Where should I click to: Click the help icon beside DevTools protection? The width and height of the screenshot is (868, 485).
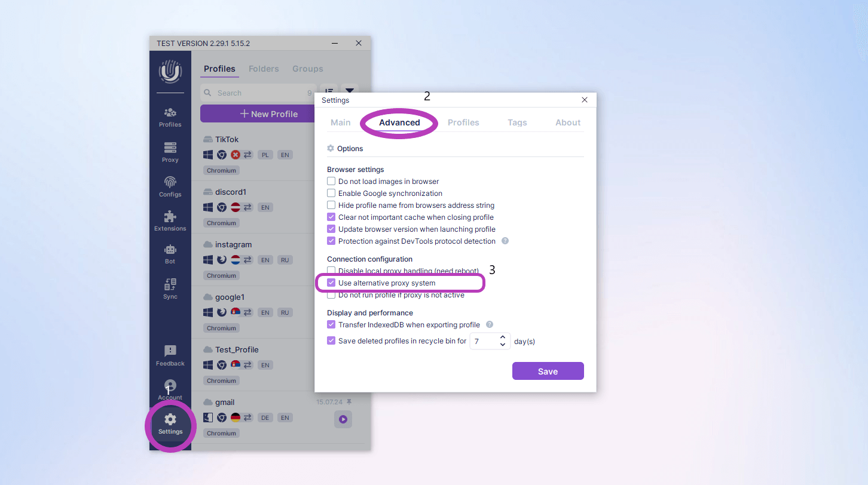(x=505, y=241)
